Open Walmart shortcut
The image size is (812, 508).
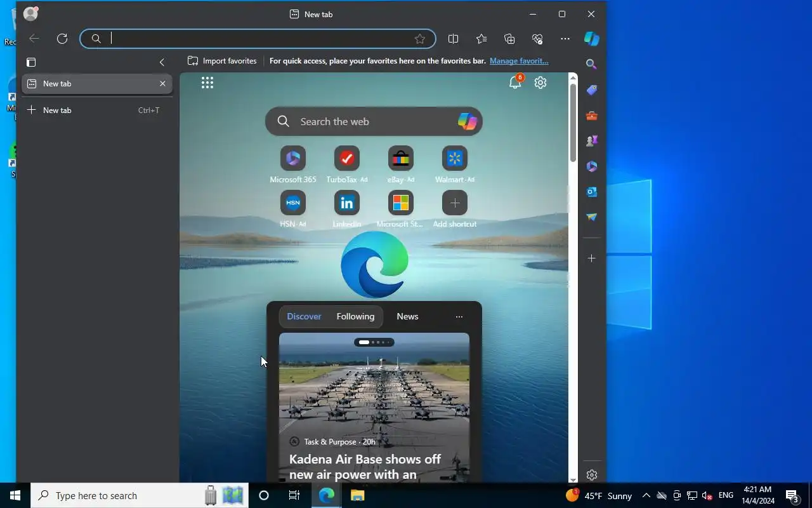pos(454,164)
